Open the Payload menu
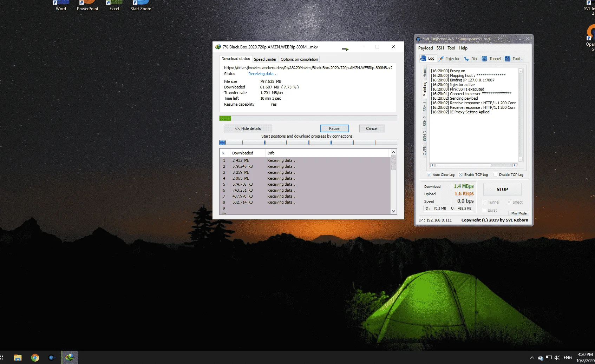595x364 pixels. point(425,48)
